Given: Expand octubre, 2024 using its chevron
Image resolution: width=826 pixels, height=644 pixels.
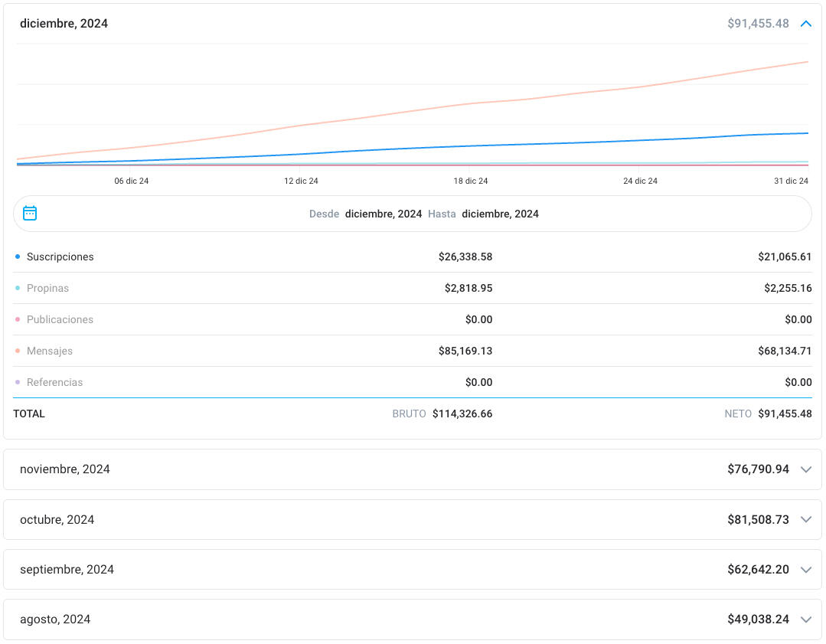Looking at the screenshot, I should [x=805, y=520].
